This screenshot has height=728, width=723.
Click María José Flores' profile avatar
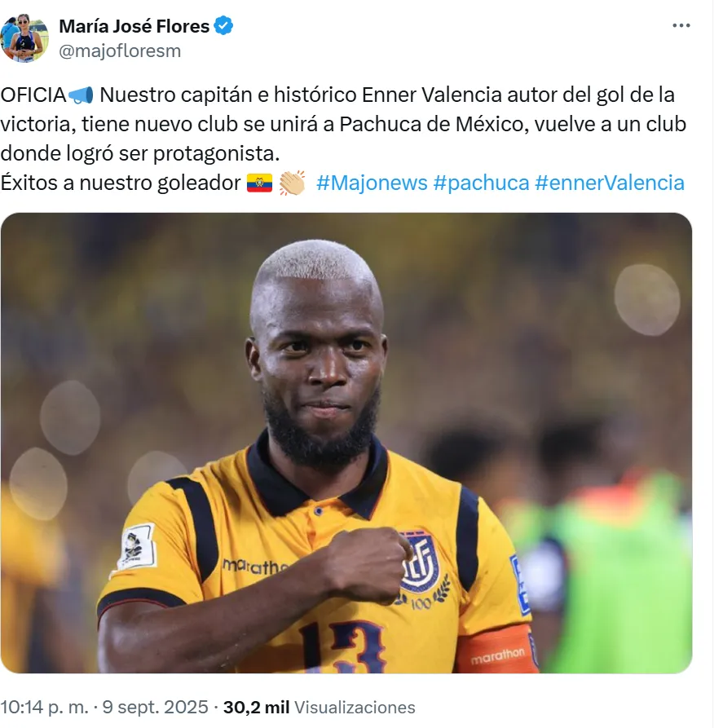click(24, 38)
